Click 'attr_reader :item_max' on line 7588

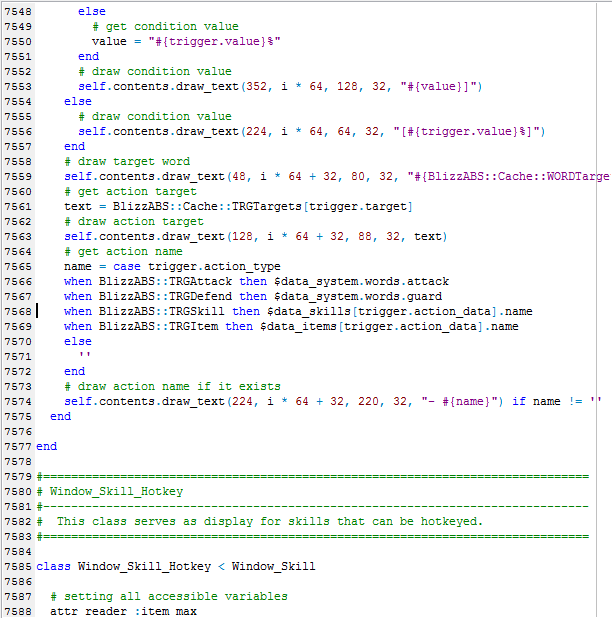tap(123, 611)
